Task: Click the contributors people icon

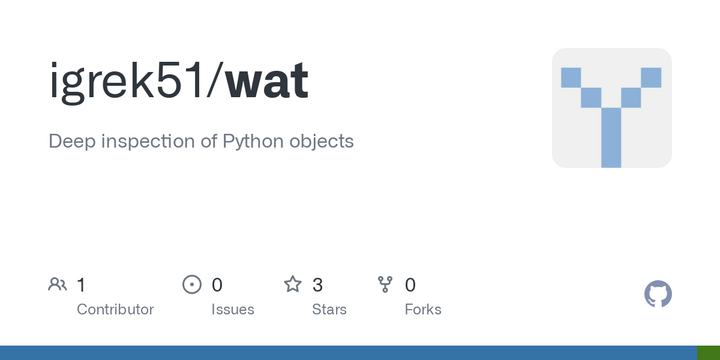Action: click(57, 284)
